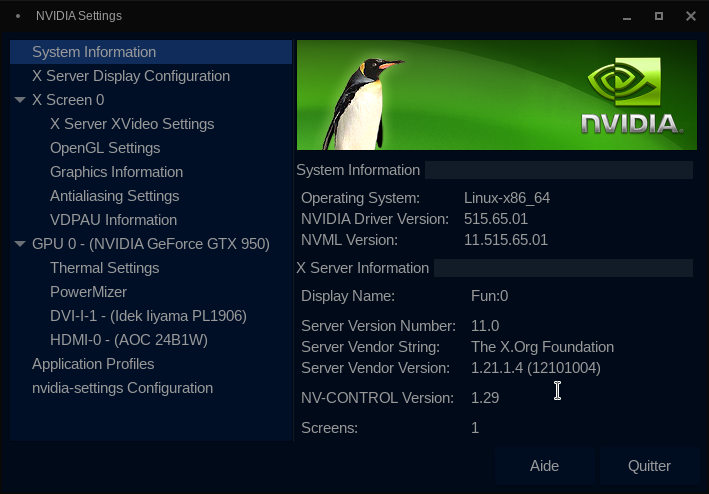Click the Display Name label
Image resolution: width=709 pixels, height=494 pixels.
(348, 296)
